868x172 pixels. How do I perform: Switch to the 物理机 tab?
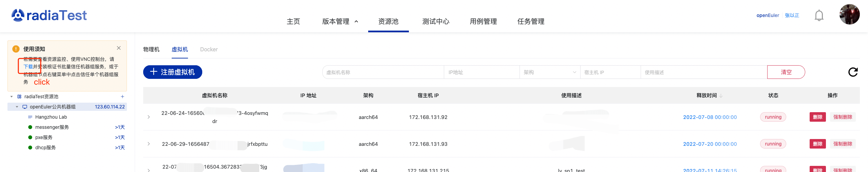151,49
